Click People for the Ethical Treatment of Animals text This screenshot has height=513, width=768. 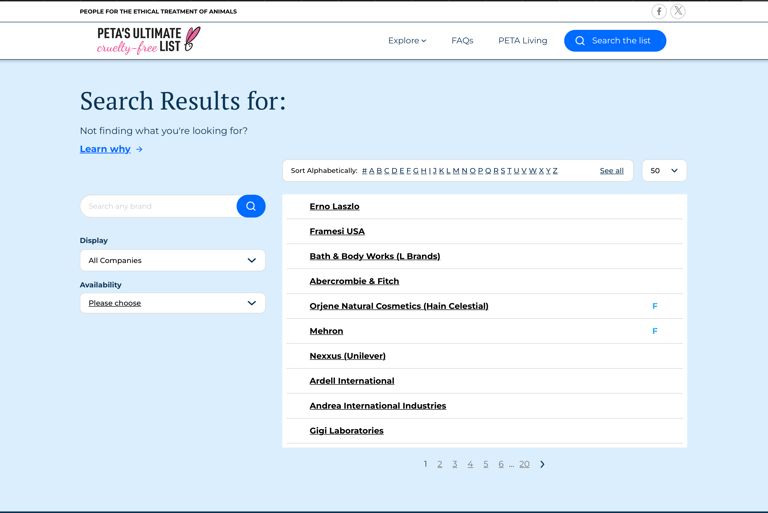158,11
